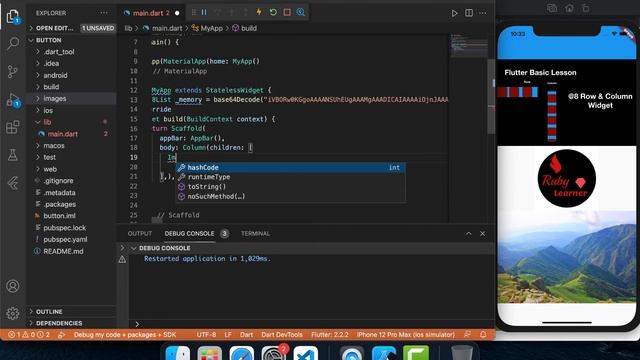Screen dimensions: 640x360
Task: Open the Extensions view
Action: click(13, 127)
